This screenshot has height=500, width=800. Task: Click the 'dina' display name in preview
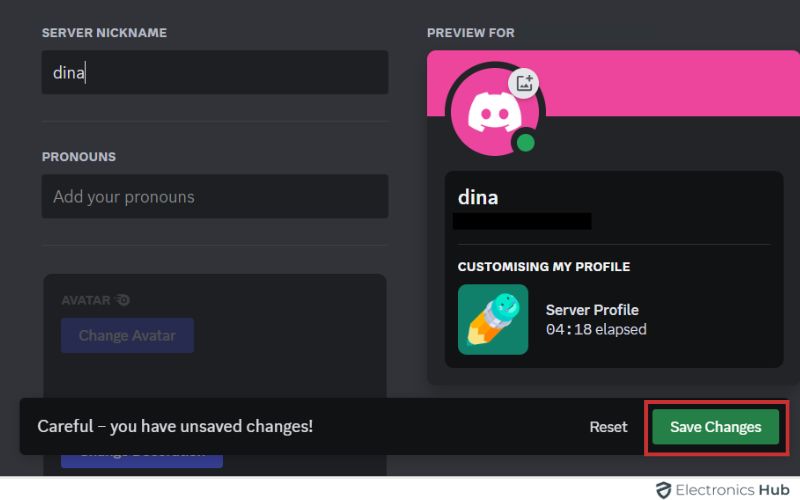(478, 197)
